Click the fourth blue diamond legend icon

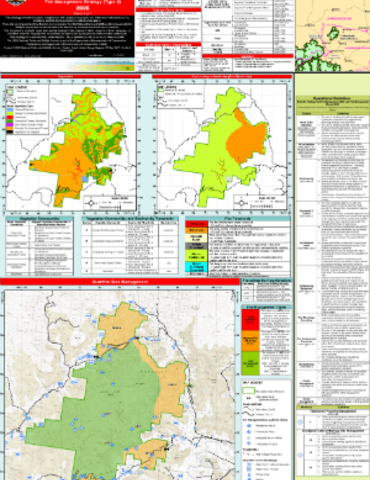[x=249, y=444]
